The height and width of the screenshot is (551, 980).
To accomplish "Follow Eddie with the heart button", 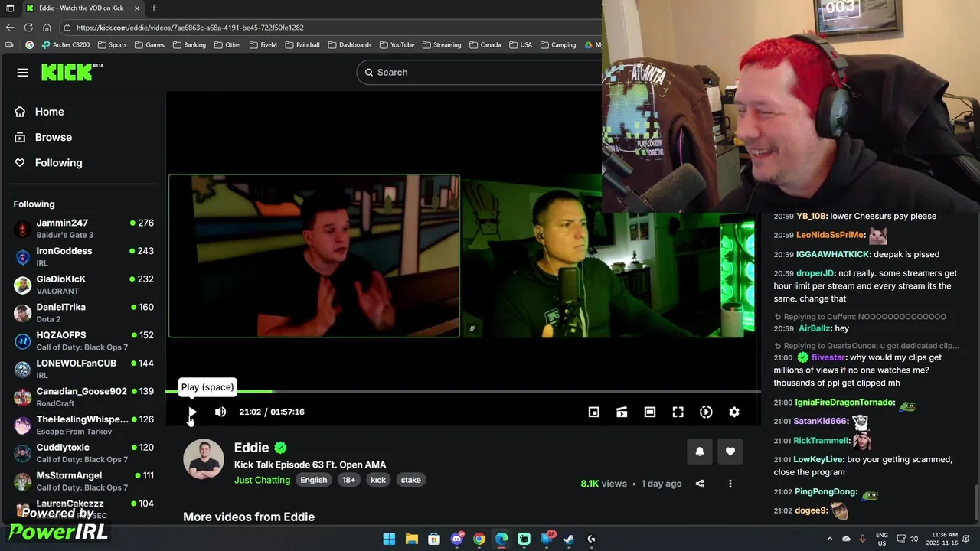I will pos(730,452).
